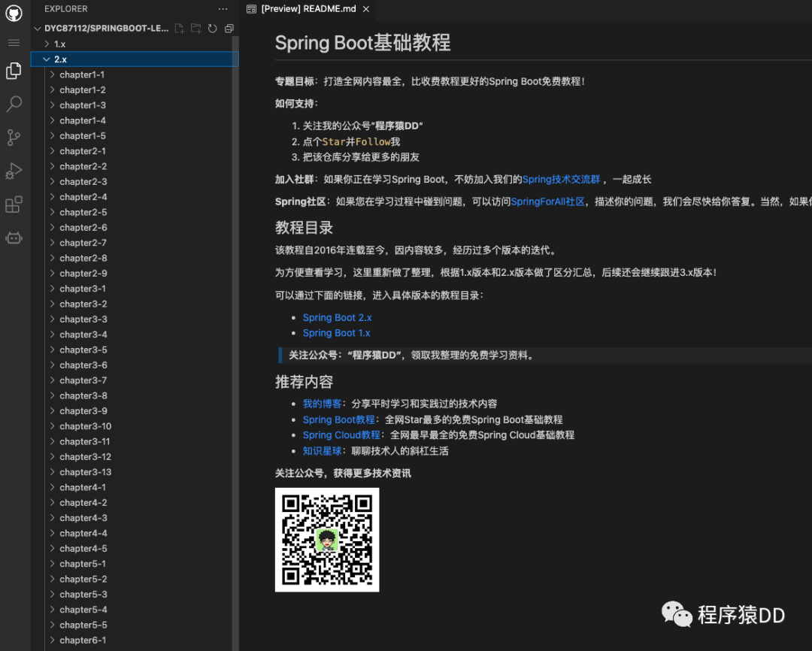Open the hamburger menu icon
Viewport: 812px width, 651px height.
point(14,43)
